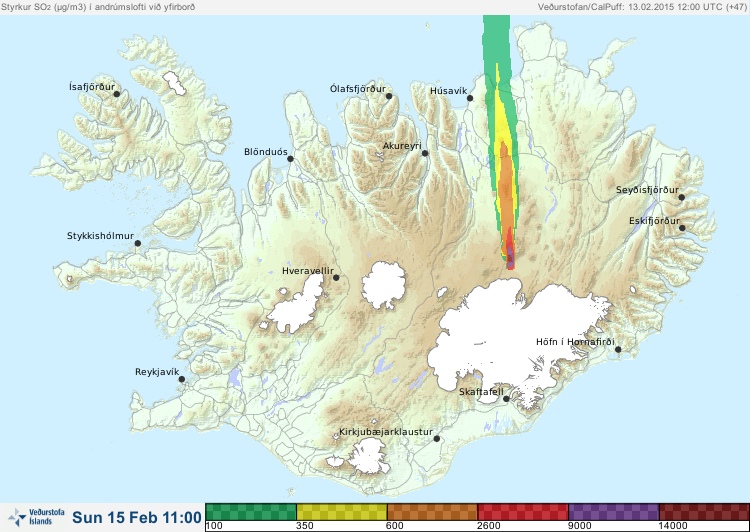This screenshot has width=750, height=532.
Task: Click the 'Akureyri' map label
Action: click(x=402, y=146)
